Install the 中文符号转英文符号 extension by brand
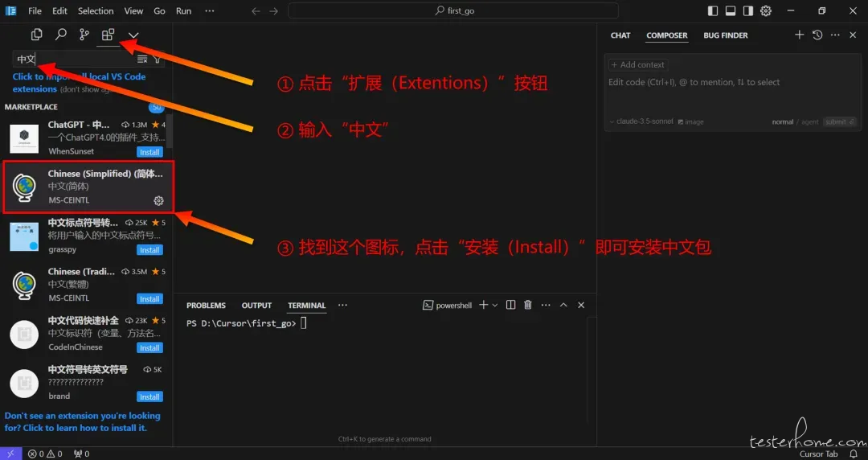868x460 pixels. [149, 396]
